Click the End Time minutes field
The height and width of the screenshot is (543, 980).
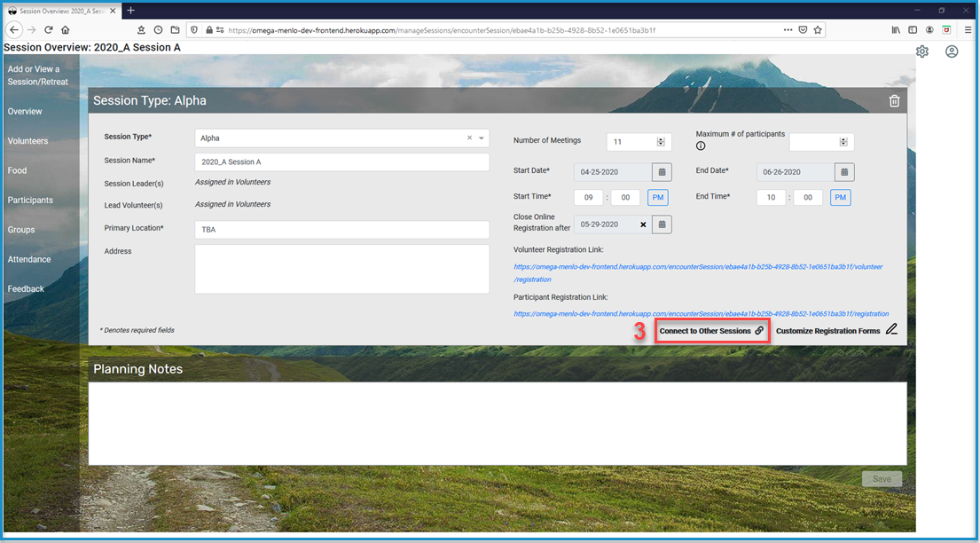[x=808, y=198]
